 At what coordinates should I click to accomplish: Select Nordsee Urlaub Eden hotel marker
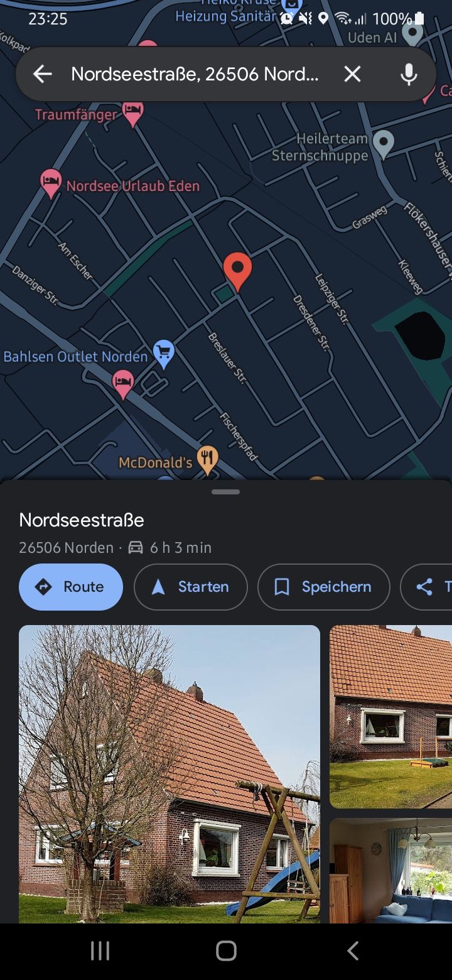[51, 184]
